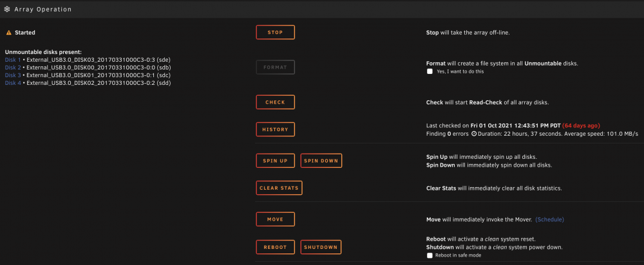The height and width of the screenshot is (265, 644).
Task: Open the Disk 3 link
Action: click(x=13, y=75)
